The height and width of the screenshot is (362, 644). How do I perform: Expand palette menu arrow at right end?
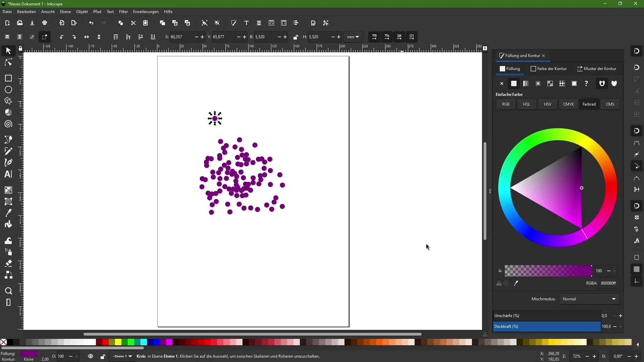coord(638,345)
